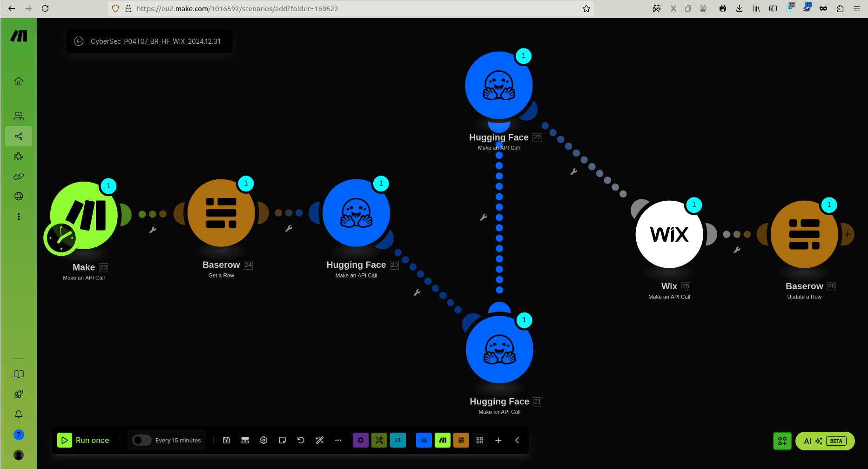The image size is (868, 469).
Task: Open the What's new rocket icon
Action: point(19,394)
